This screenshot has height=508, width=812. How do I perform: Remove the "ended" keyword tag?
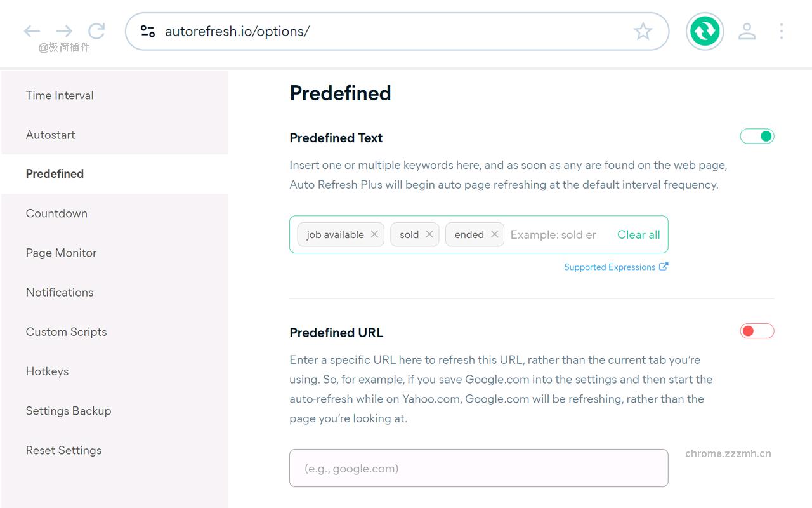[x=495, y=234]
